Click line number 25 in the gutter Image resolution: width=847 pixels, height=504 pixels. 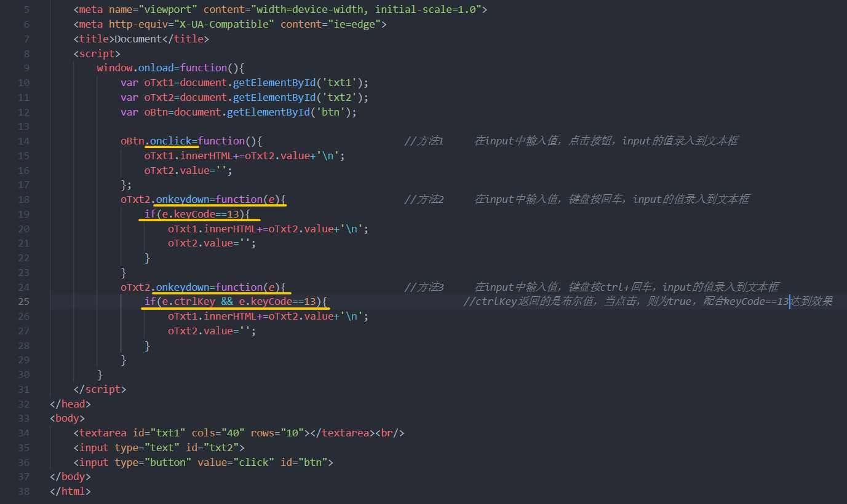click(23, 302)
